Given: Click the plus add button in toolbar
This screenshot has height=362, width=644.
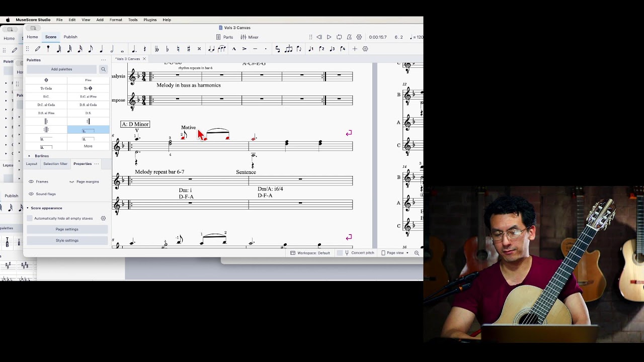Looking at the screenshot, I should [355, 49].
